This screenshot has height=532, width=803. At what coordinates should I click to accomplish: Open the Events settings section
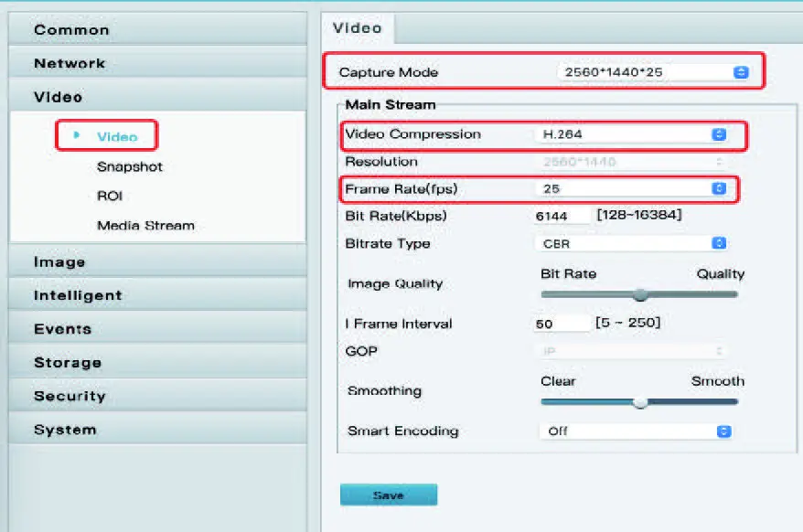157,328
